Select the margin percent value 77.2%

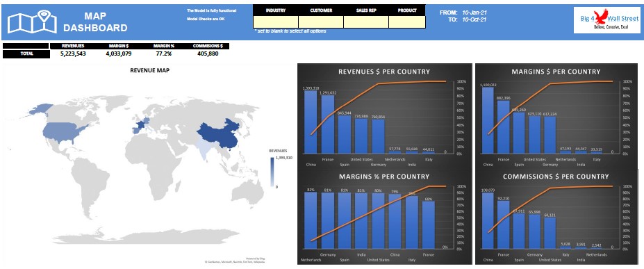coord(164,54)
